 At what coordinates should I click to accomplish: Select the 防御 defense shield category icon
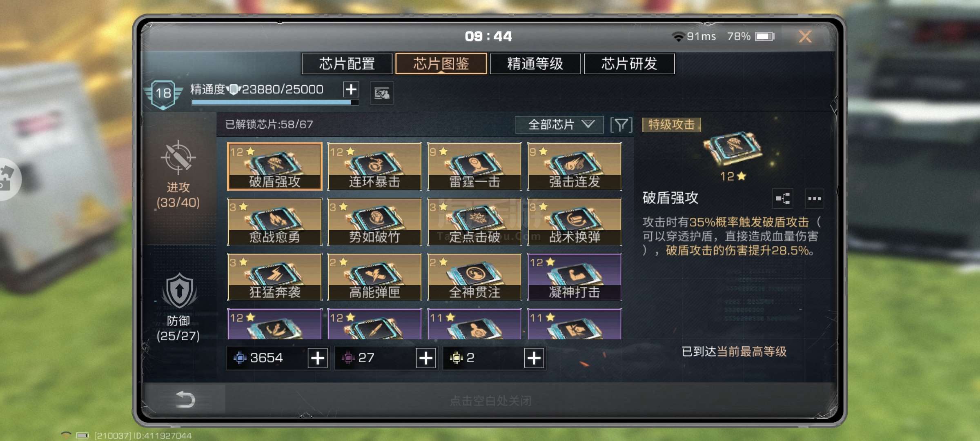179,291
